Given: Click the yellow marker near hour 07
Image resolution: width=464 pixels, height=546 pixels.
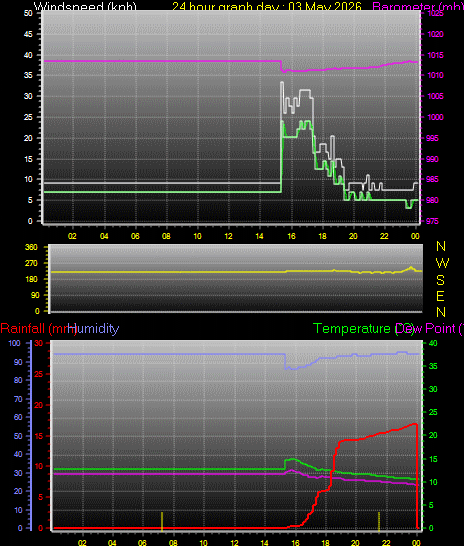Looking at the screenshot, I should tap(162, 522).
